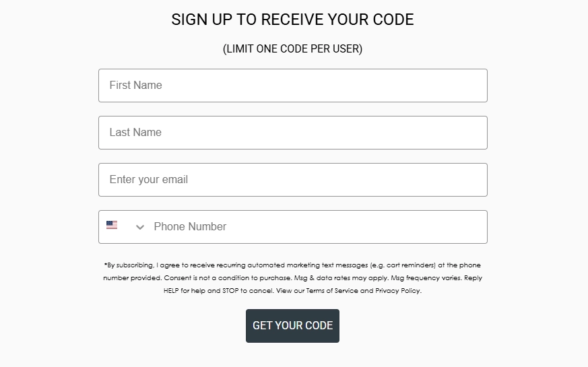The width and height of the screenshot is (588, 367).
Task: Click into the Enter your email field
Action: (292, 180)
